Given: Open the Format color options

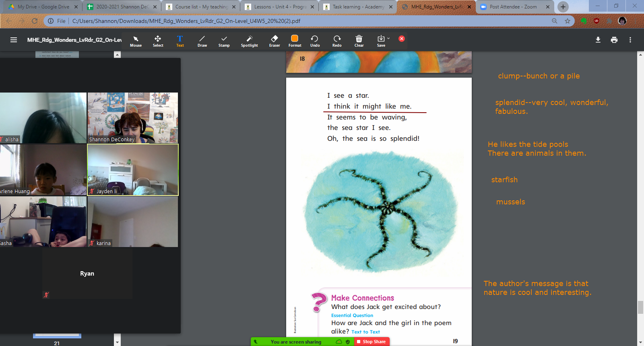Looking at the screenshot, I should [x=295, y=41].
